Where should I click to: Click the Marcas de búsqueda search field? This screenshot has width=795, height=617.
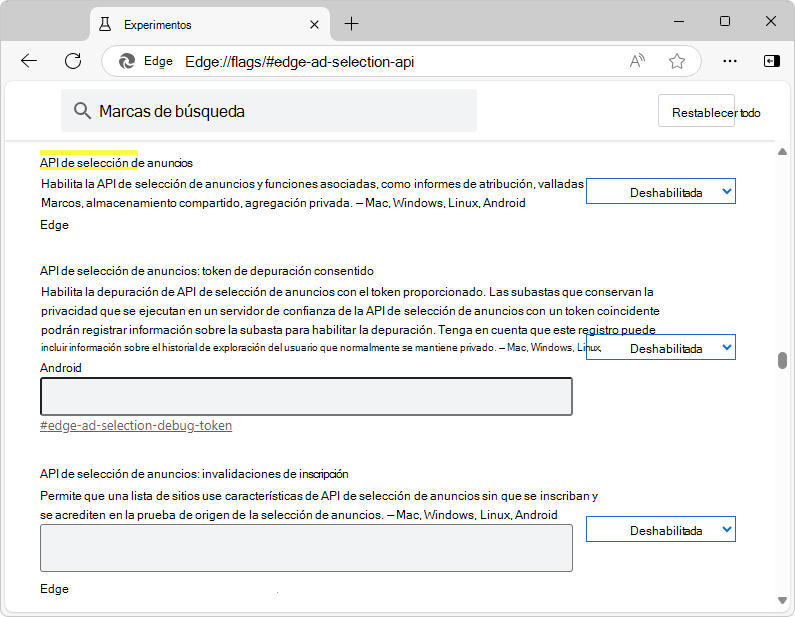(270, 111)
